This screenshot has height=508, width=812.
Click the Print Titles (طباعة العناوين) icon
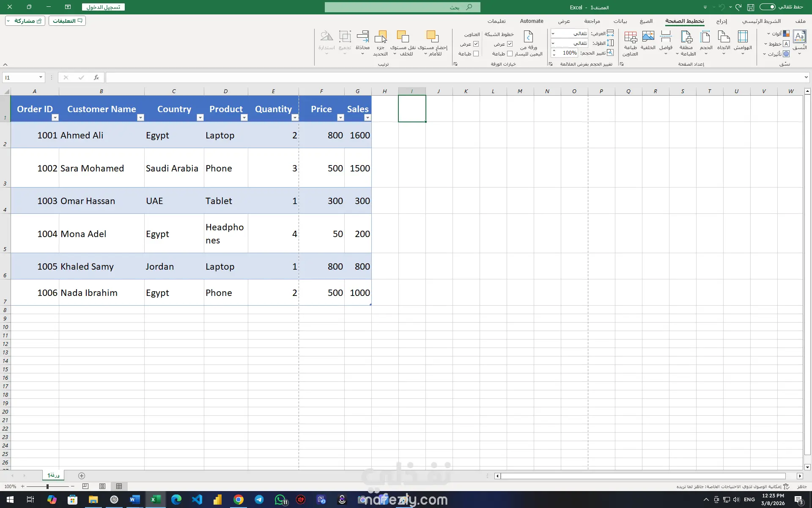click(x=630, y=37)
